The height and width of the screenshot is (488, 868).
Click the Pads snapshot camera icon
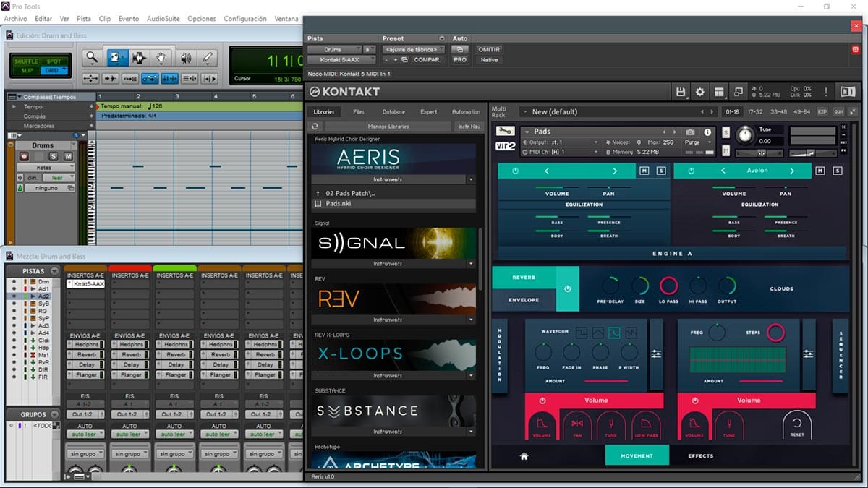click(690, 132)
